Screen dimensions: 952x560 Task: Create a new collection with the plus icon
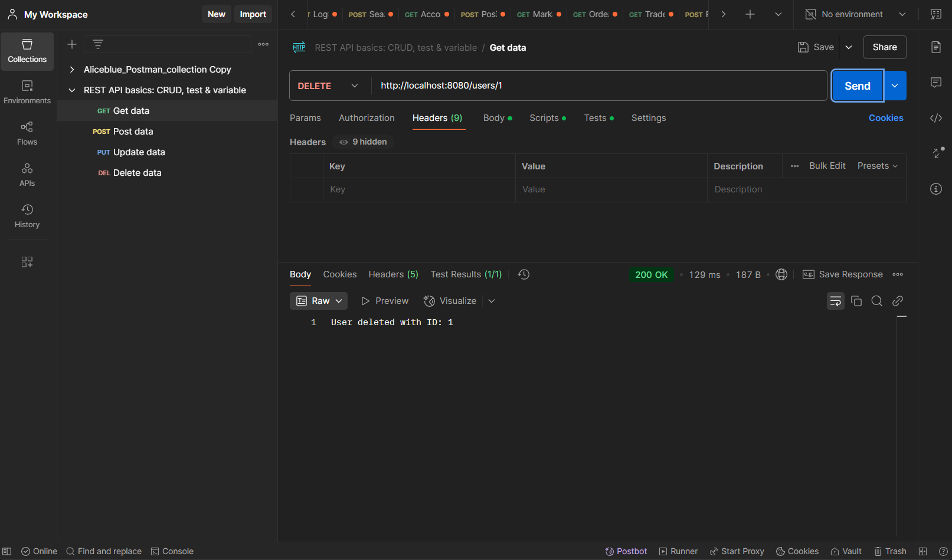coord(72,44)
